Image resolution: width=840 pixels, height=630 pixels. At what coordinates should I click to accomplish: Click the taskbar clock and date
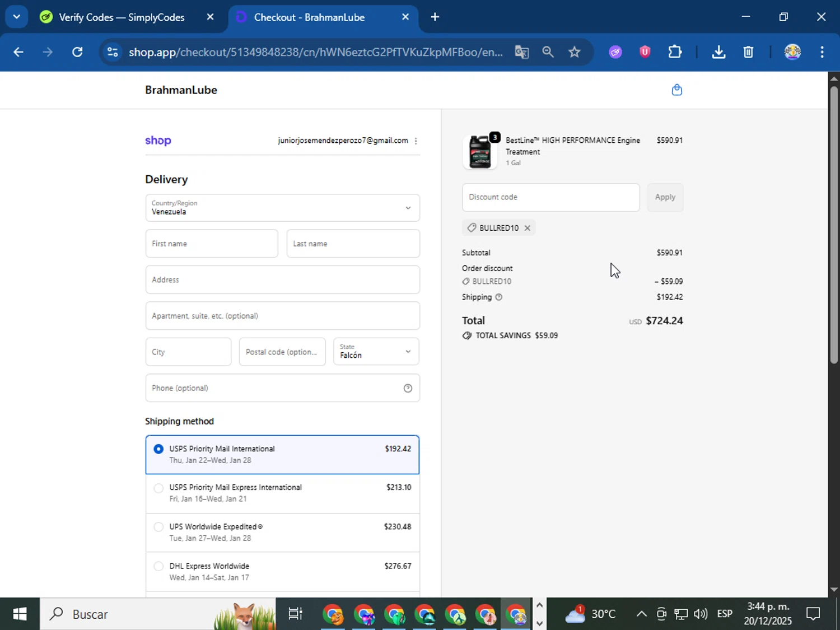pos(768,614)
